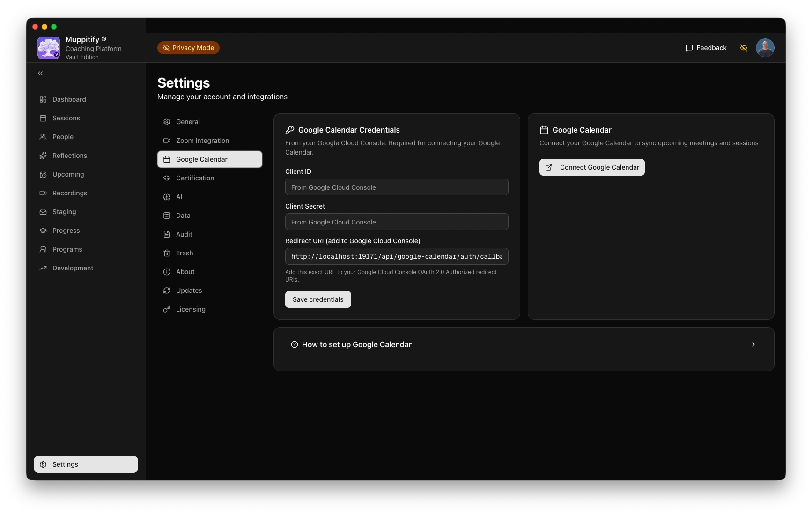The height and width of the screenshot is (515, 812).
Task: Click the Muppitify tree logo icon
Action: [49, 48]
